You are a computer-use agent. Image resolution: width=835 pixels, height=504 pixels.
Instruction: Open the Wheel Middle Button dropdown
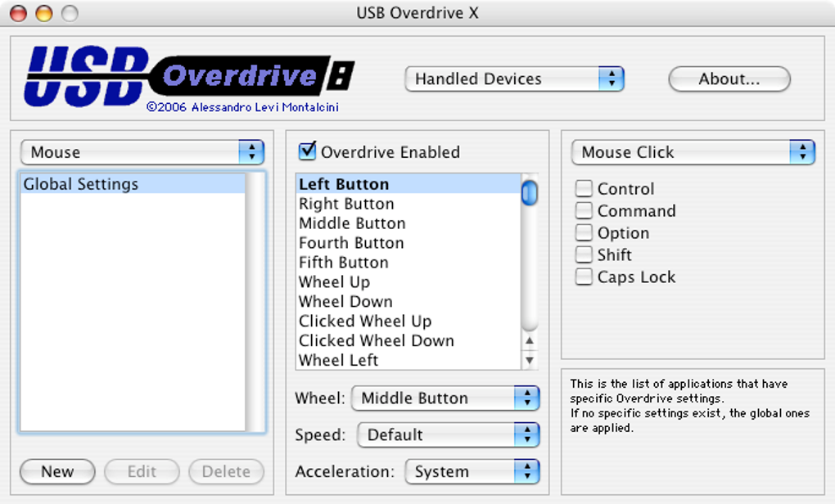coord(445,398)
